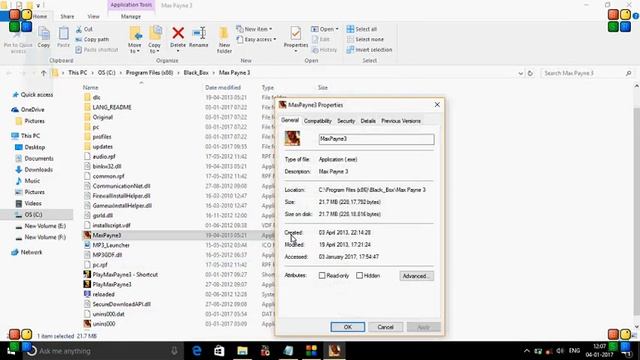
Task: Click Select none in ribbon
Action: click(365, 40)
